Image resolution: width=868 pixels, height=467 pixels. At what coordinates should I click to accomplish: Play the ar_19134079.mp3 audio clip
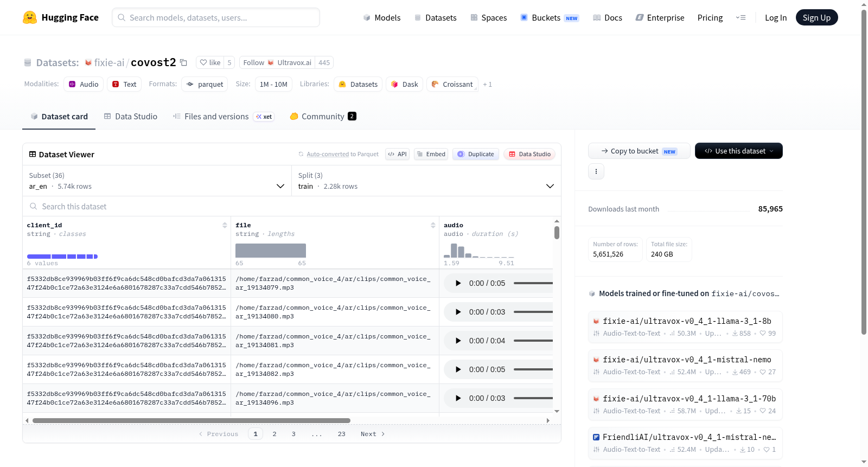458,283
